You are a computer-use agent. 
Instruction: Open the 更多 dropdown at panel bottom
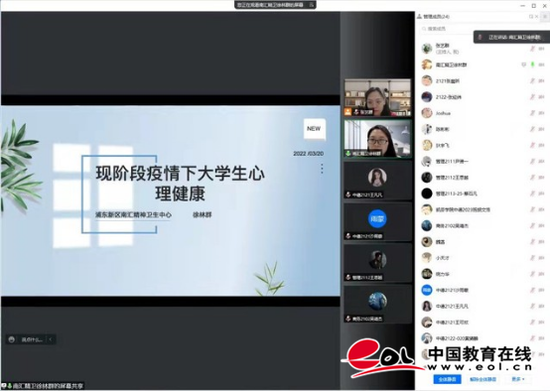pyautogui.click(x=517, y=379)
